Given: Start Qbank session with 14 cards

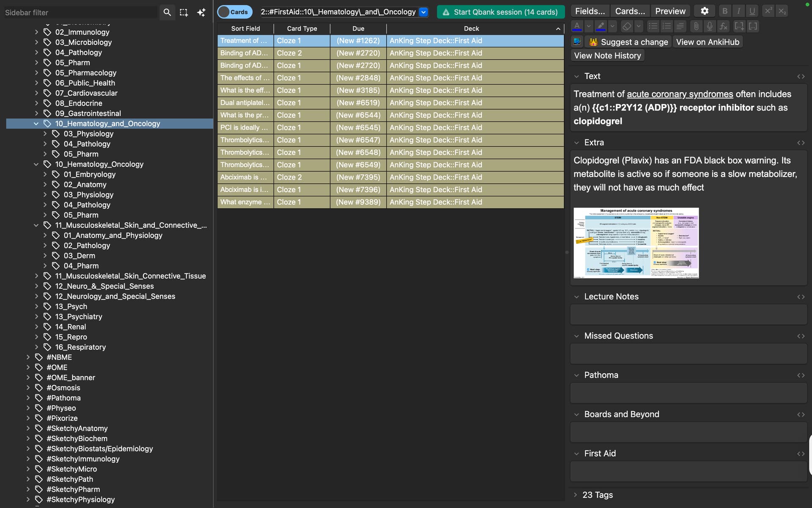Looking at the screenshot, I should point(501,12).
